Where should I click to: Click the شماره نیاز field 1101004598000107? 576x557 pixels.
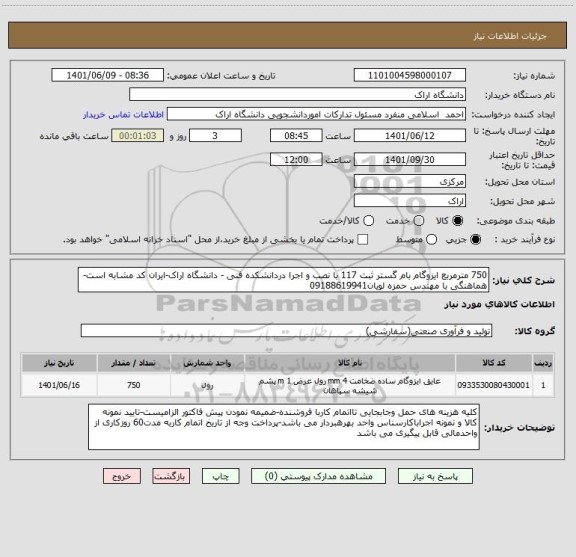(x=410, y=75)
